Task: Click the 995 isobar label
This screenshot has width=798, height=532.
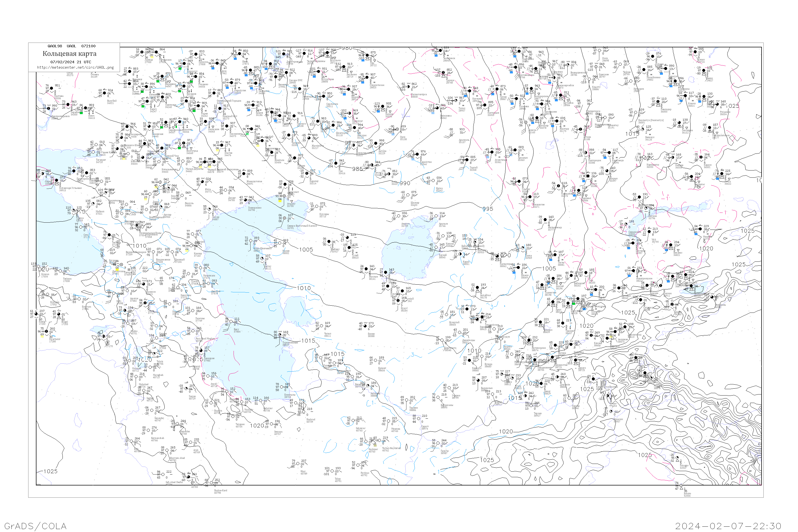Action: point(488,209)
